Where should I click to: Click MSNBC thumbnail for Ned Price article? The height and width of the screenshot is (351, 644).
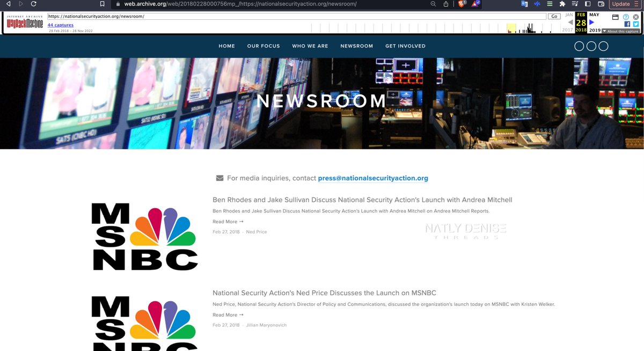click(145, 323)
